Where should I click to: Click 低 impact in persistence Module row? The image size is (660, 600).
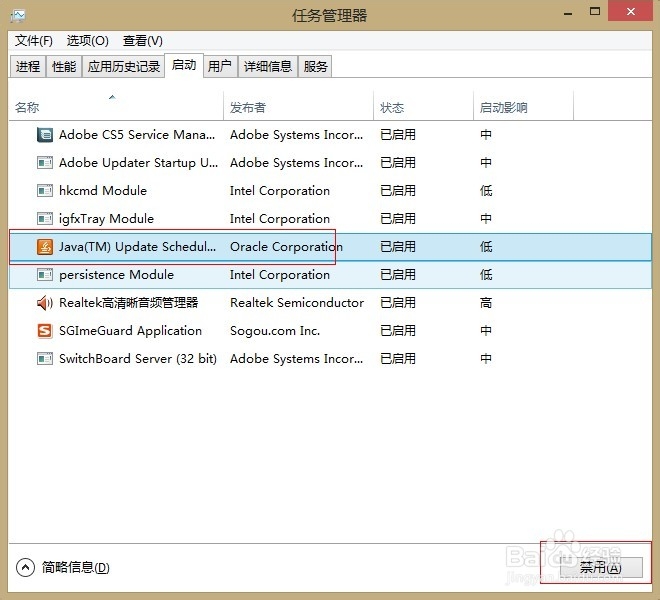486,275
